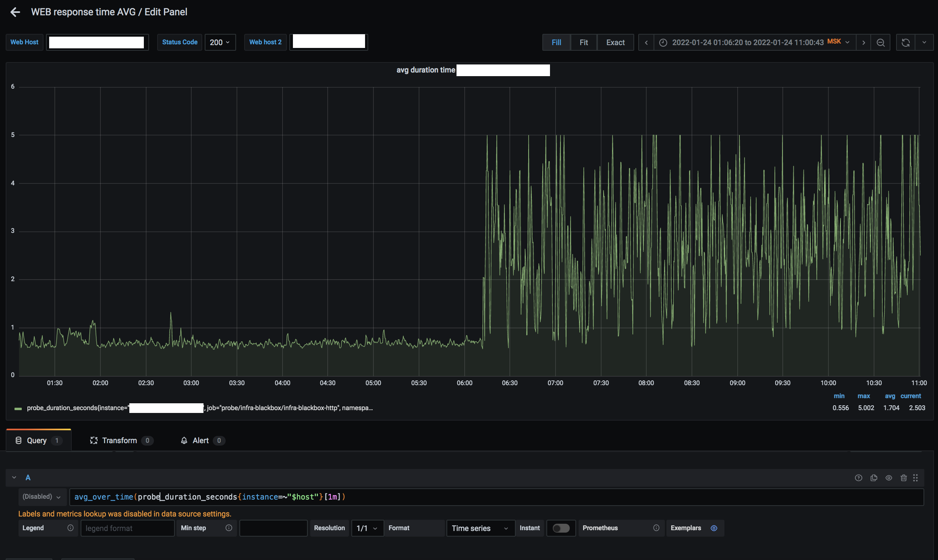Click the Web Host variable label
Viewport: 938px width, 560px height.
point(24,42)
